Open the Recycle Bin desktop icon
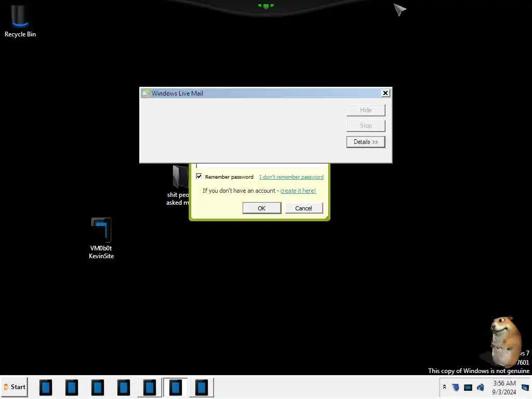 coord(20,20)
